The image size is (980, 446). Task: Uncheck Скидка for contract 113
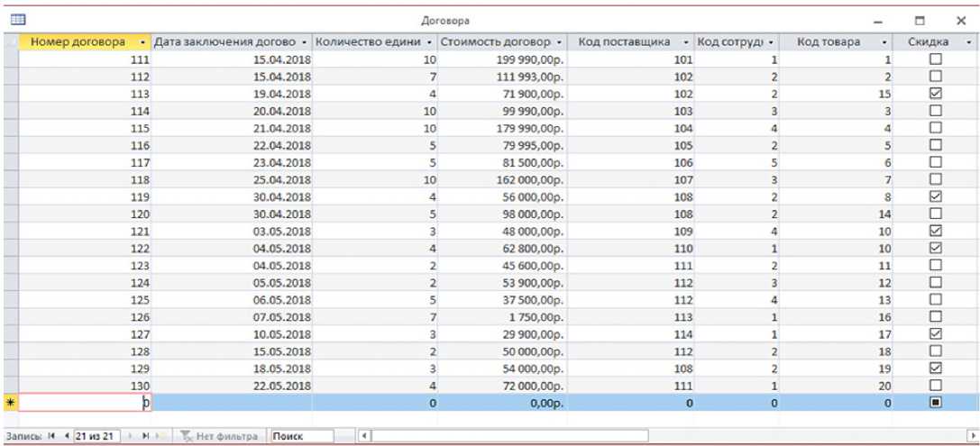click(x=936, y=94)
